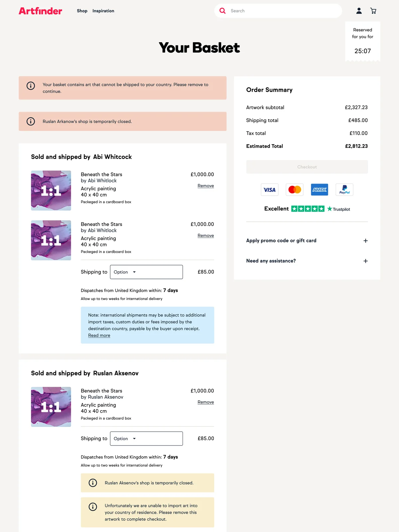This screenshot has width=399, height=532.
Task: Click the PayPal payment icon
Action: click(344, 190)
